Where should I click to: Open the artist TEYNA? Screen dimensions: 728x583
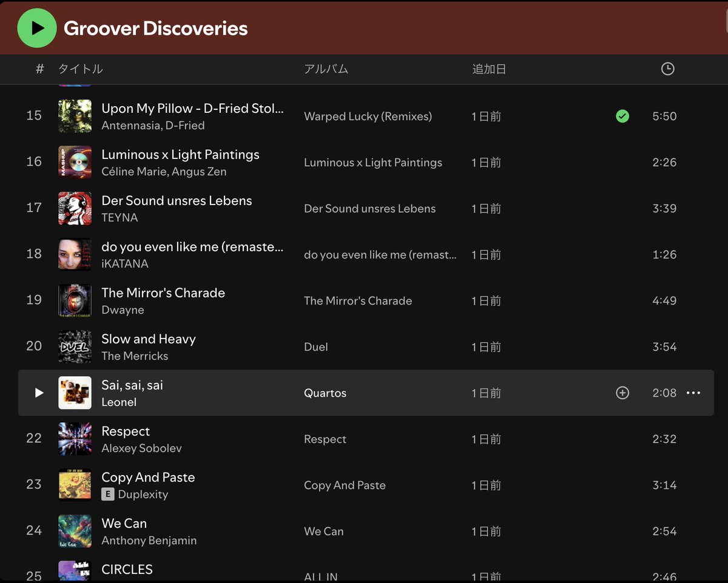pos(120,218)
